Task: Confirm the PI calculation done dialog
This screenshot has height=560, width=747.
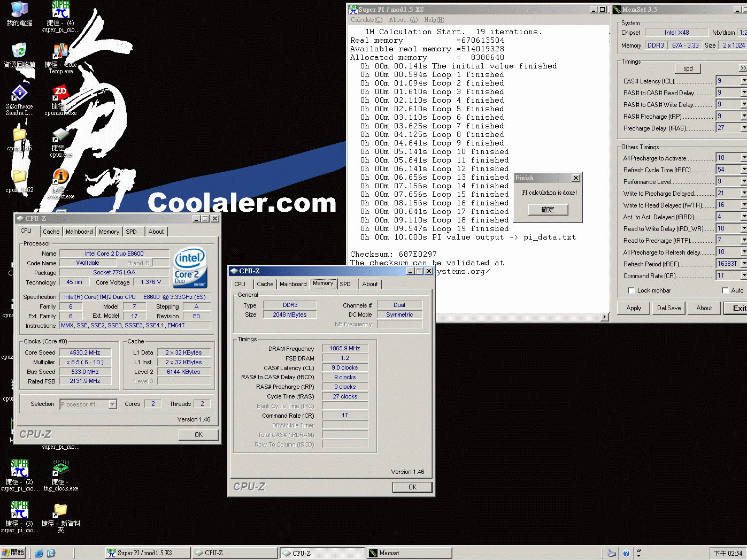Action: point(548,210)
